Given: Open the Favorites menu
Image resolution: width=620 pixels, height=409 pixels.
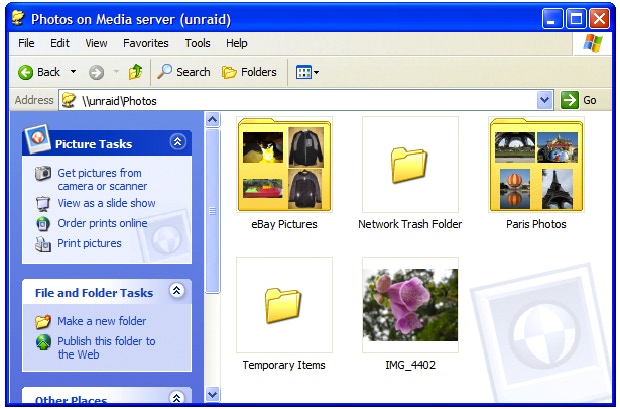Looking at the screenshot, I should coord(146,43).
